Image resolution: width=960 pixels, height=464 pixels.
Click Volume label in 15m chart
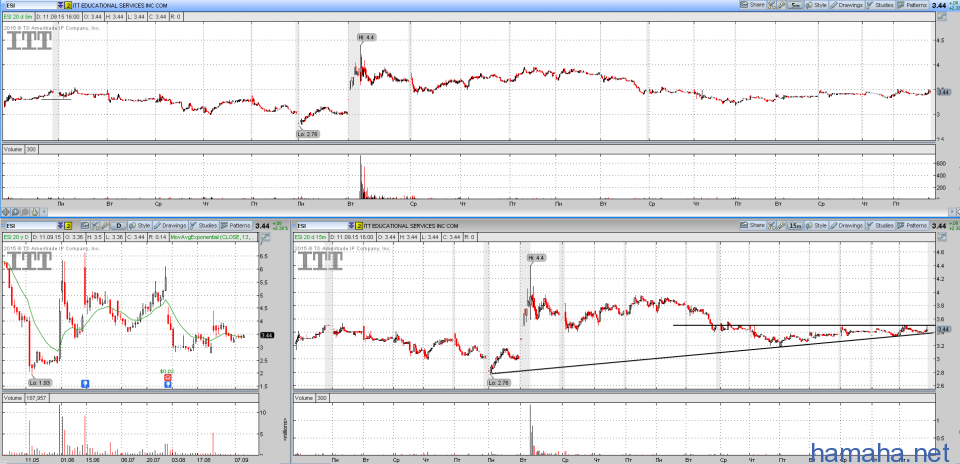point(305,398)
